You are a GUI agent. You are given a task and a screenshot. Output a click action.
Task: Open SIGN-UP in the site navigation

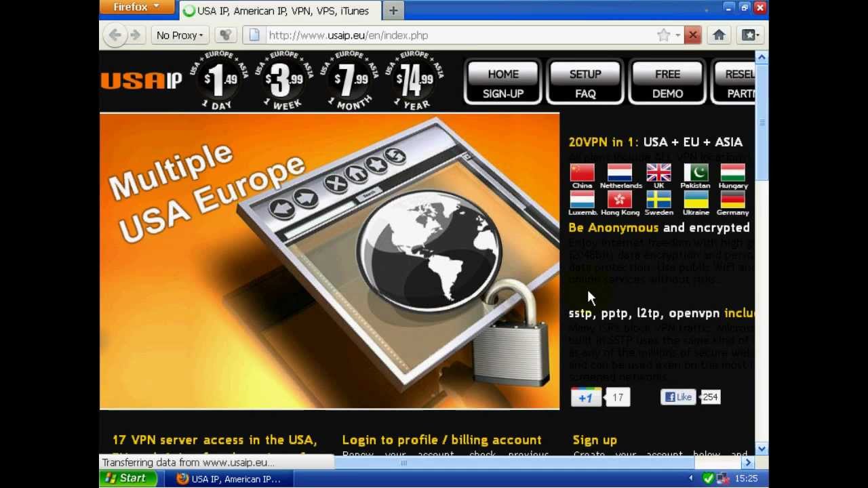(503, 94)
